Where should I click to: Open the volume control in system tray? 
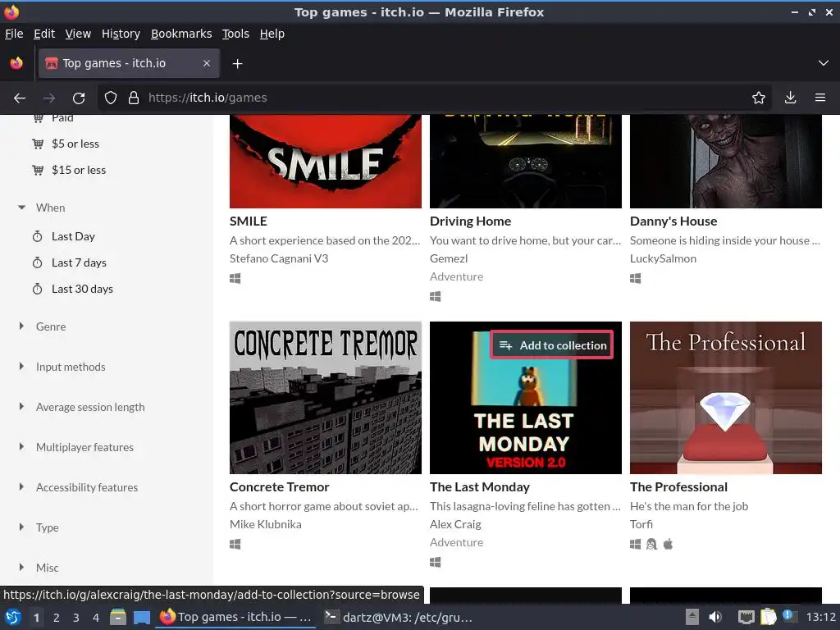tap(715, 617)
